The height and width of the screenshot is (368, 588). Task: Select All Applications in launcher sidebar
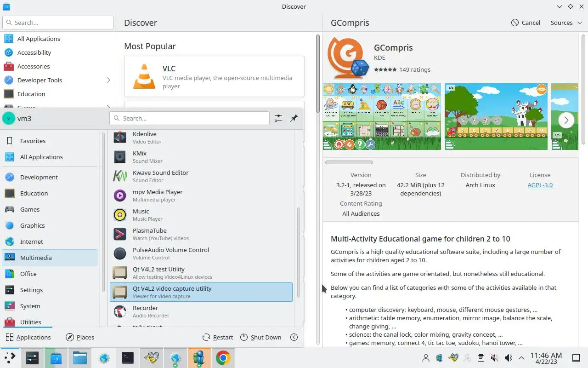pos(50,157)
